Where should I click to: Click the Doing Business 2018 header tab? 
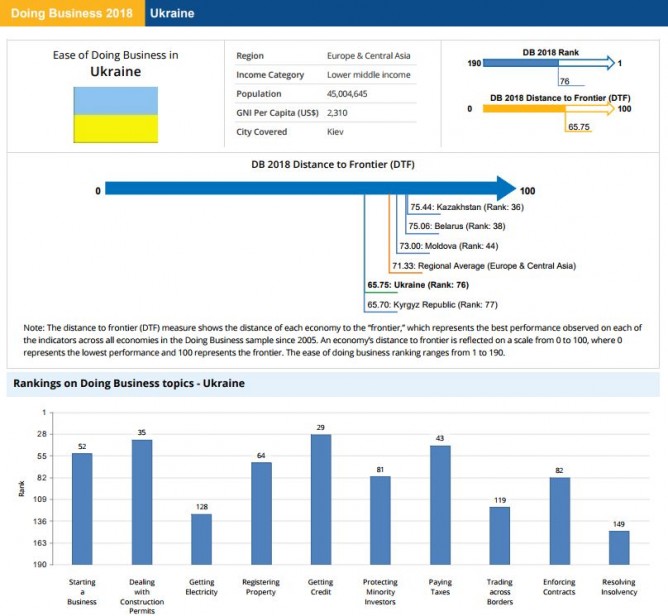click(72, 14)
